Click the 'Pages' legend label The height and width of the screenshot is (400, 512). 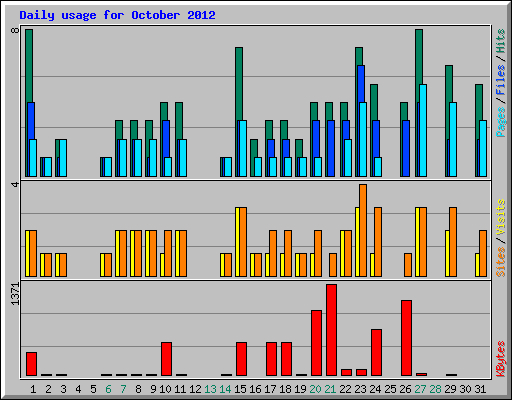501,122
